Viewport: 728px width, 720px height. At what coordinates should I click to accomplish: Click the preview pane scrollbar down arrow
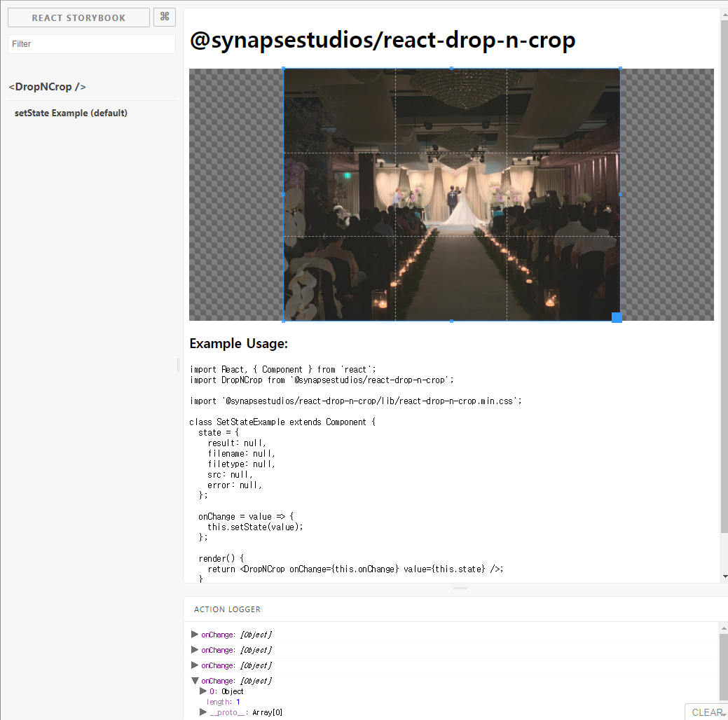point(724,576)
